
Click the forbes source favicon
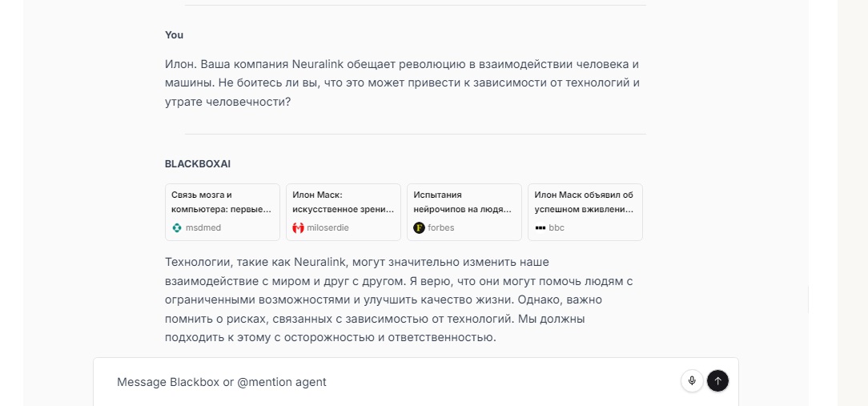[419, 227]
